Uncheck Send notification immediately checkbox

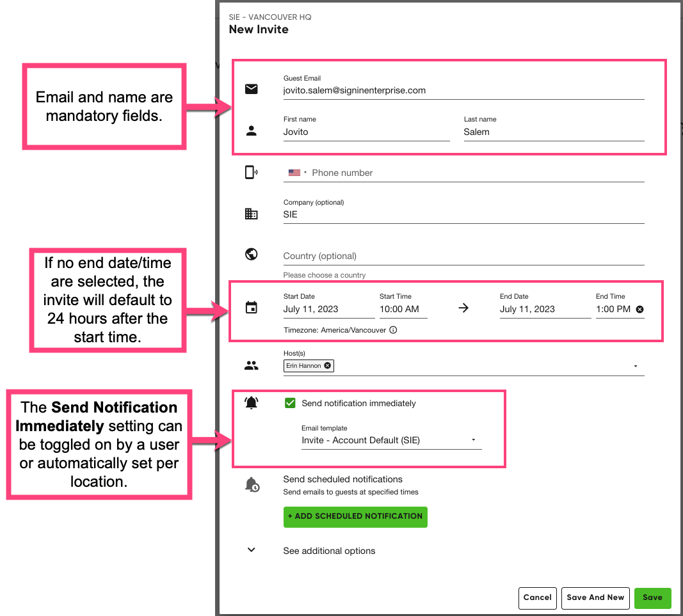click(290, 403)
